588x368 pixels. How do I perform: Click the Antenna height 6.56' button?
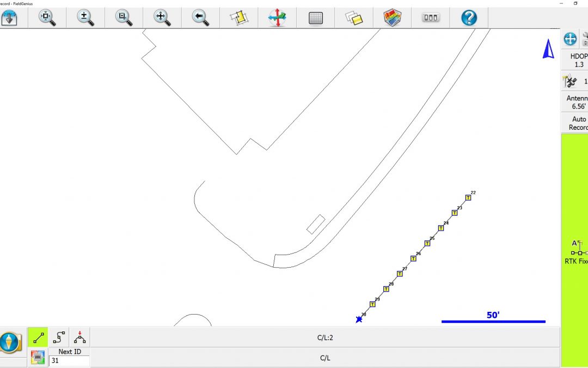point(575,102)
